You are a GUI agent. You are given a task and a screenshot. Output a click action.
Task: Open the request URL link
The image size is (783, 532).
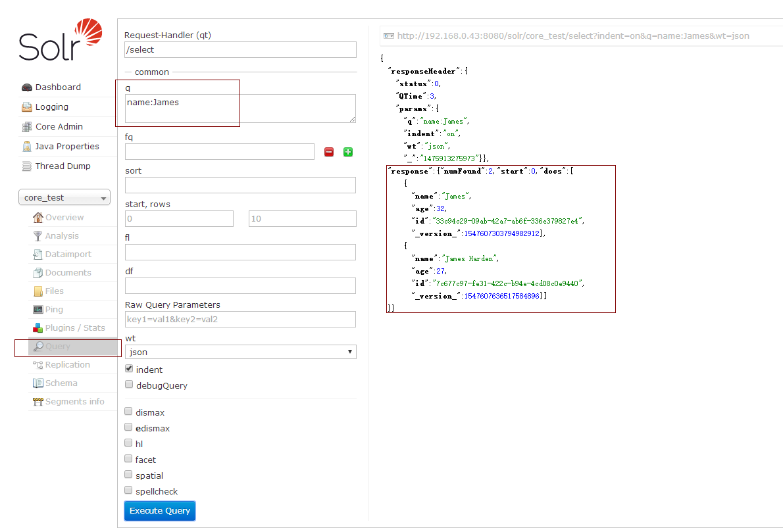573,36
